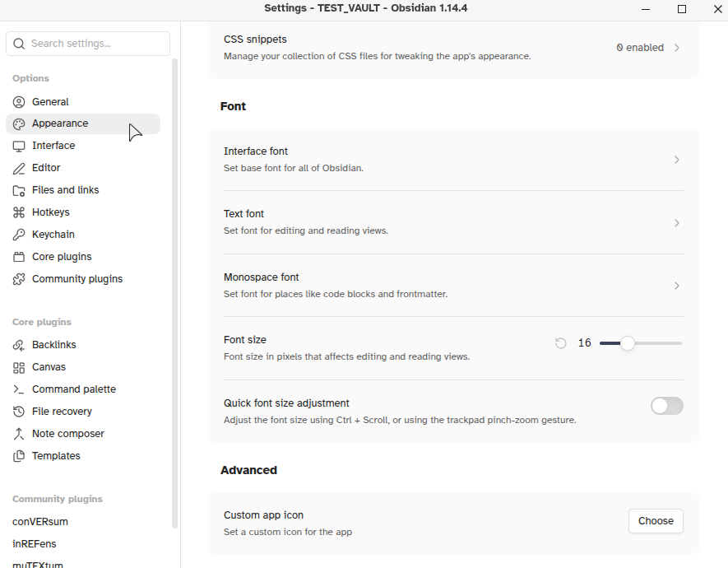728x568 pixels.
Task: Click the Templates copy icon
Action: pos(19,456)
